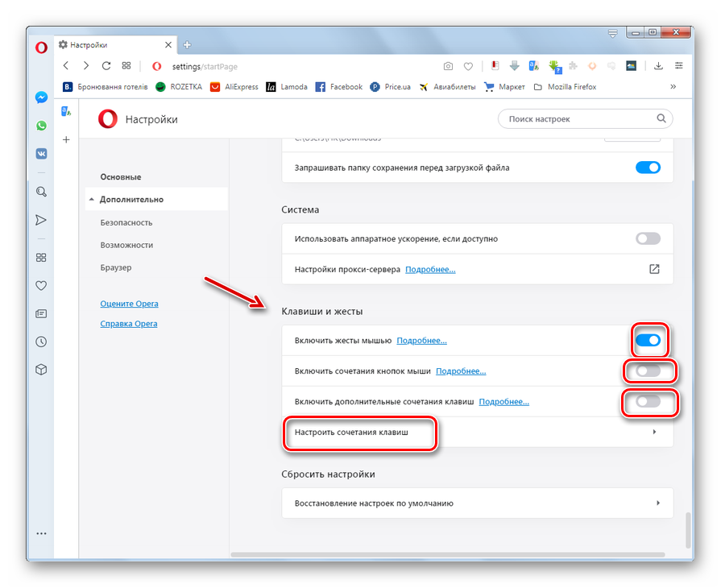Open Facebook Messenger in the sidebar
Screen dimensions: 721x588
pyautogui.click(x=41, y=97)
